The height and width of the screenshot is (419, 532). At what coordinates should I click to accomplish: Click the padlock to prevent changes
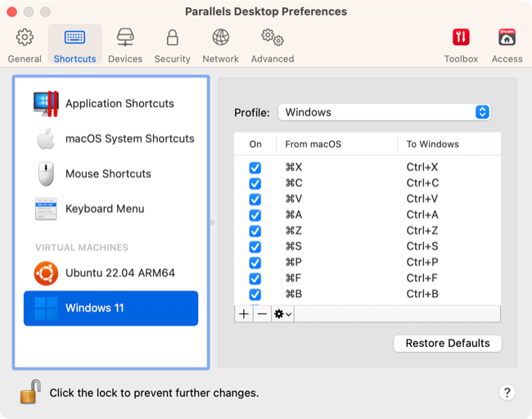tap(30, 392)
